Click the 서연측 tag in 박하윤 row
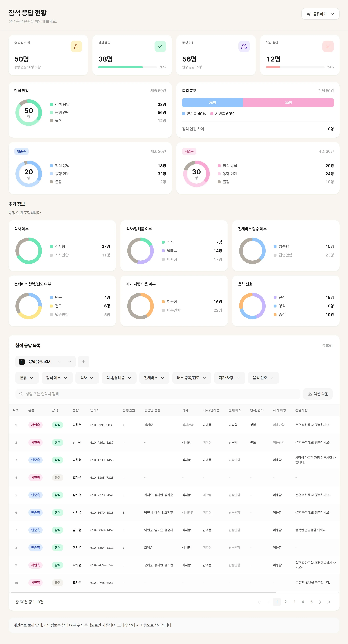348x644 pixels. click(36, 565)
